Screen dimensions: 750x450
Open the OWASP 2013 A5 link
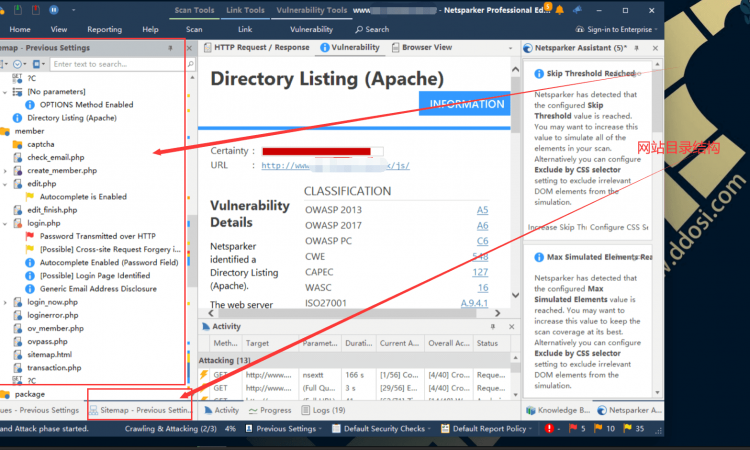(482, 210)
